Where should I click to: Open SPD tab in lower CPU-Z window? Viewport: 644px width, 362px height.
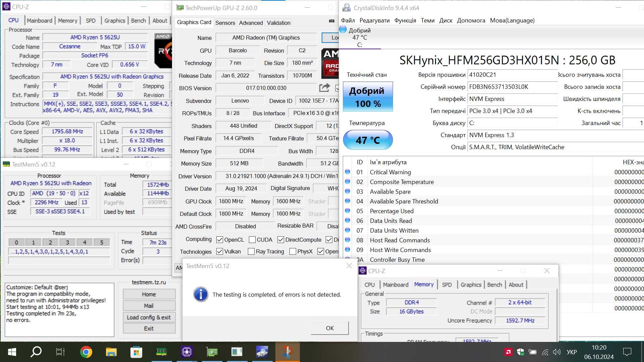(x=447, y=285)
